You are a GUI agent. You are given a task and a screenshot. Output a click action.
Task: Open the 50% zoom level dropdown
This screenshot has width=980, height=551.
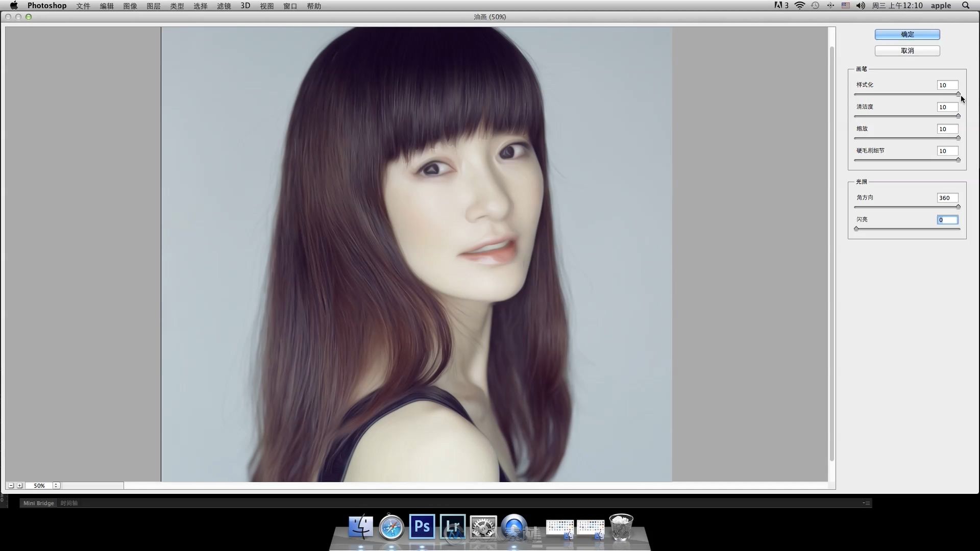(x=39, y=486)
